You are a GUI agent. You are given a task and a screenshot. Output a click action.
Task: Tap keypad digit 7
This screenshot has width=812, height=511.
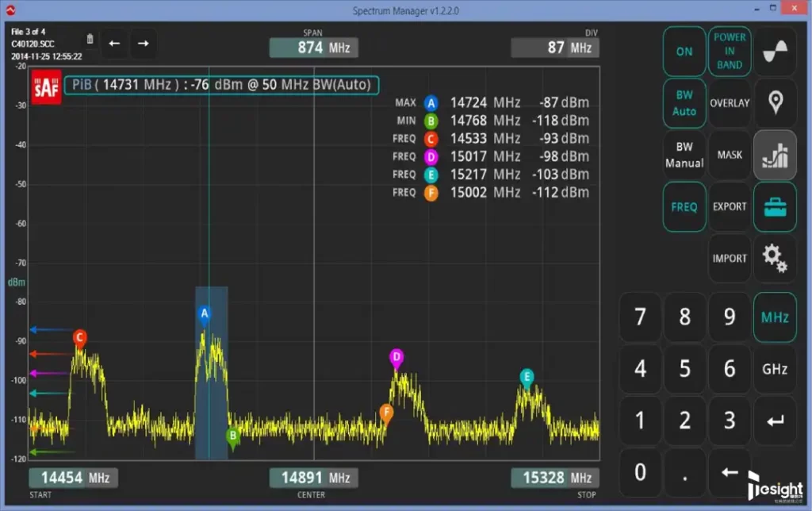point(640,317)
